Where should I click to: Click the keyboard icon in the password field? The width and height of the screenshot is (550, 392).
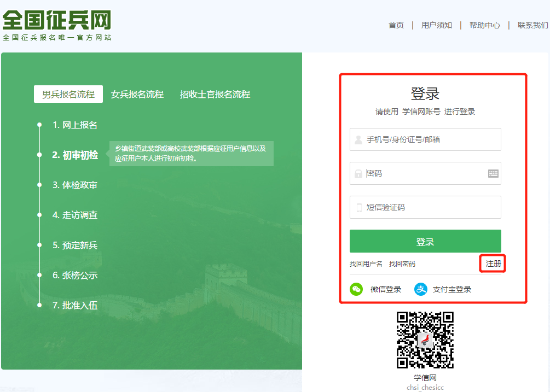(492, 173)
